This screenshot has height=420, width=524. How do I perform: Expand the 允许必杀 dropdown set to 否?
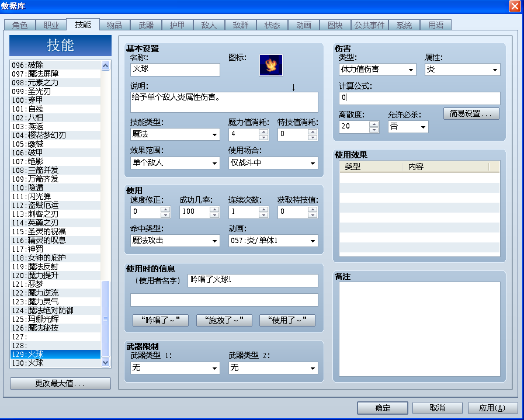(408, 127)
